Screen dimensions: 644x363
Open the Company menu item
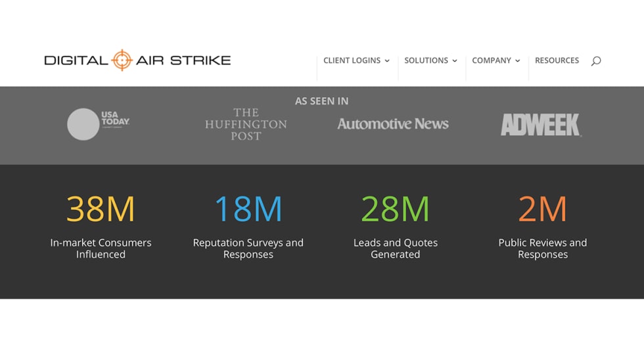coord(491,60)
